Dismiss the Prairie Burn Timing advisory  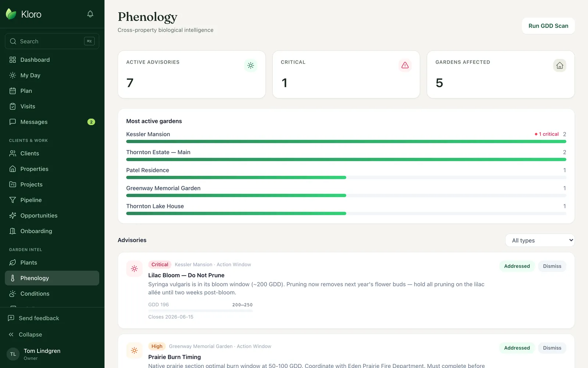552,348
